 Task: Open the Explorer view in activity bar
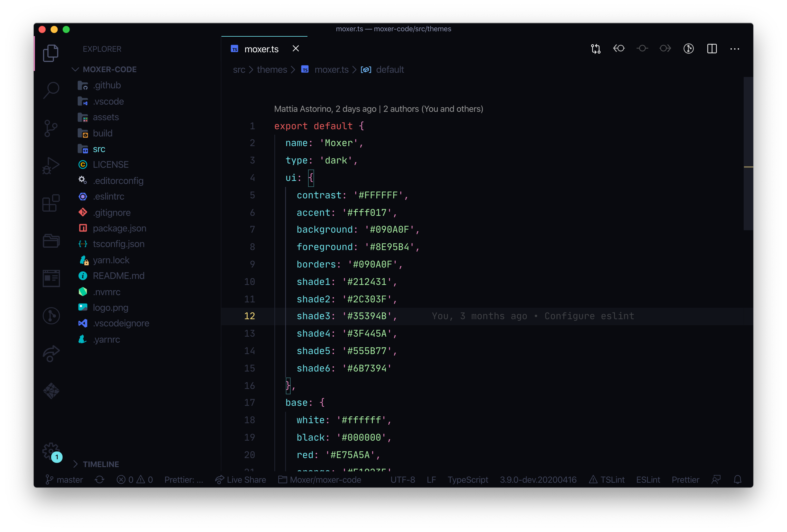point(51,53)
